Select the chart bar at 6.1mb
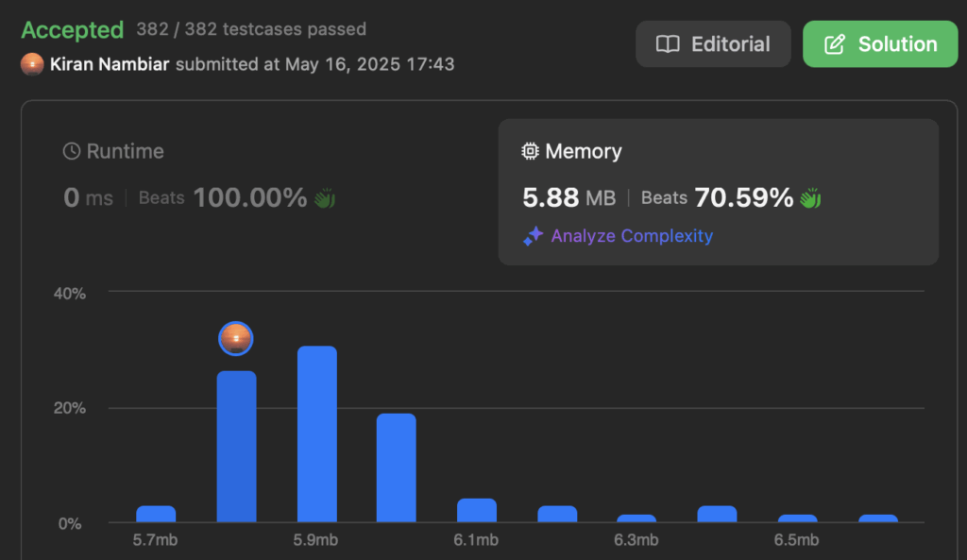 tap(476, 510)
